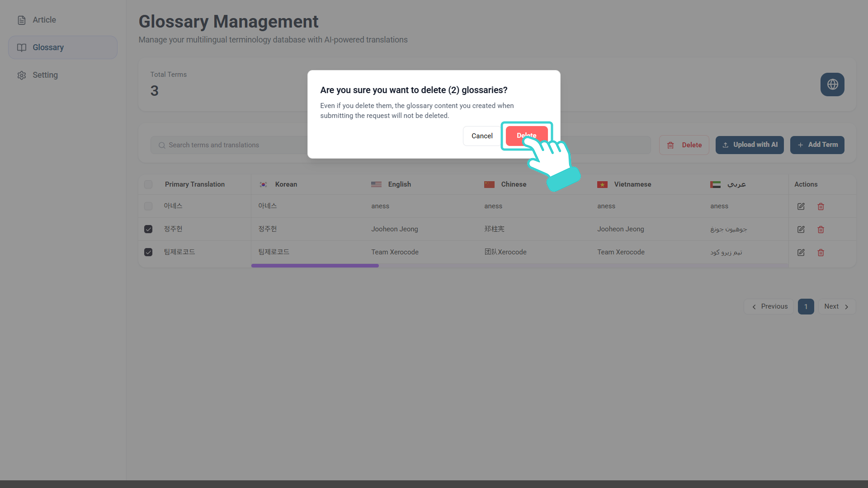Image resolution: width=868 pixels, height=488 pixels.
Task: Toggle the select-all header checkbox
Action: coord(148,184)
